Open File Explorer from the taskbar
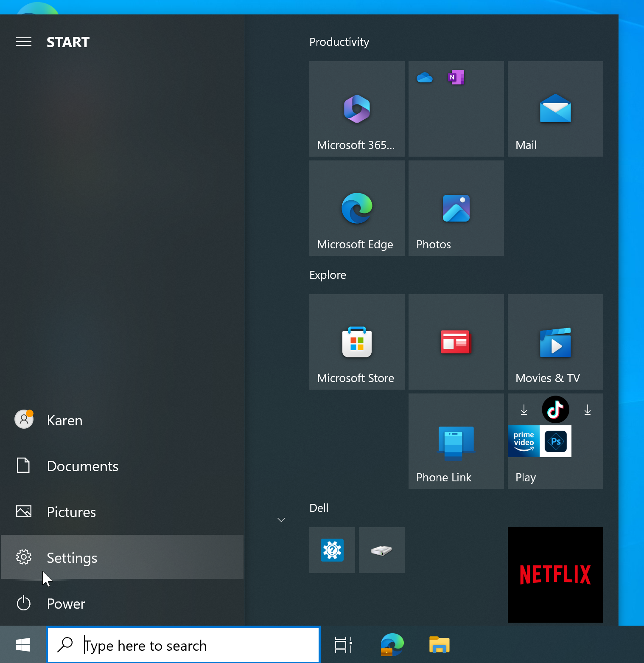The width and height of the screenshot is (644, 663). [439, 645]
